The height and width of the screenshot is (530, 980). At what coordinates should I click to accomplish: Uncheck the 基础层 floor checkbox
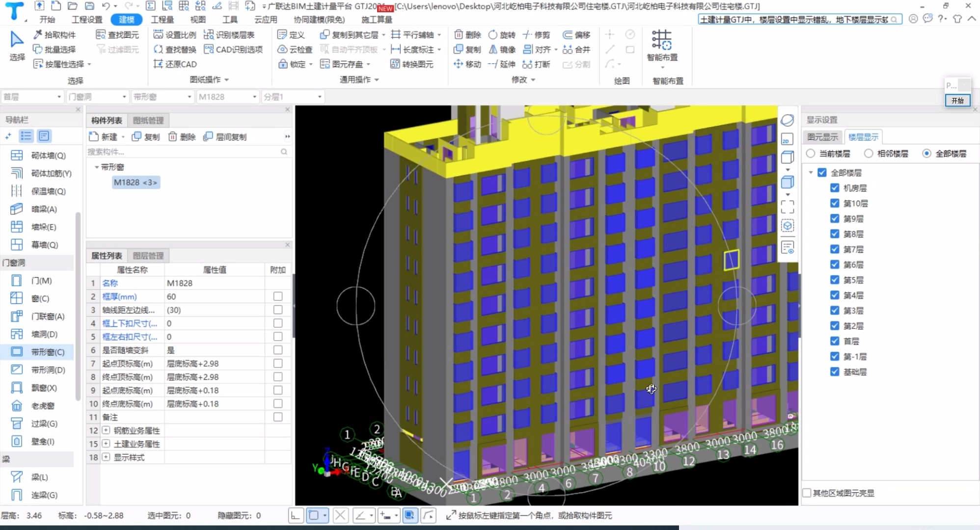tap(835, 371)
